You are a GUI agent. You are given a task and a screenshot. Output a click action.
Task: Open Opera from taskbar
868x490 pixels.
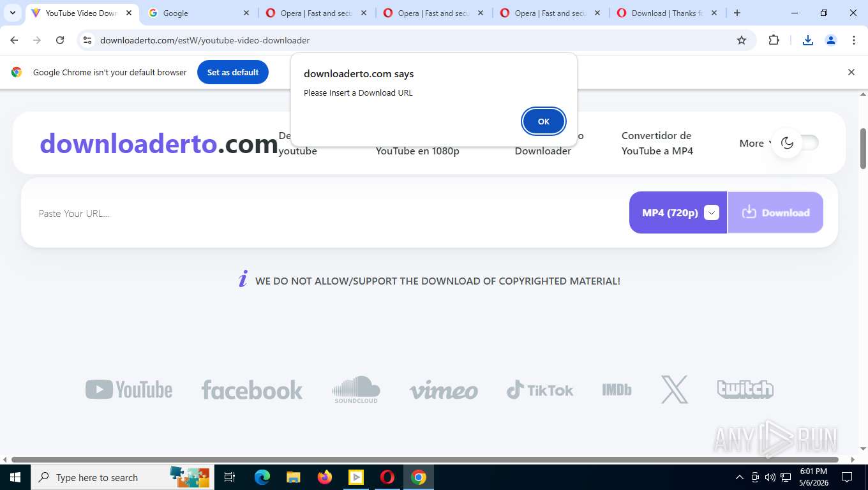387,477
